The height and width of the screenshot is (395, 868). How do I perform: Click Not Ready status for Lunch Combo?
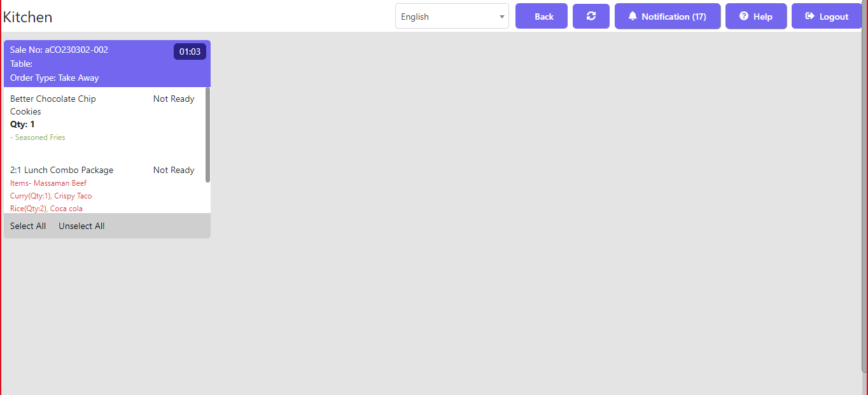[174, 170]
